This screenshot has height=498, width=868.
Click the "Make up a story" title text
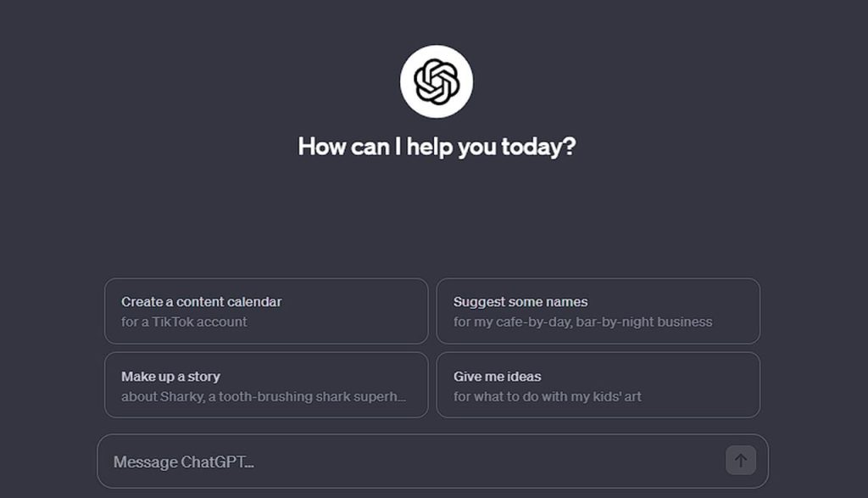170,377
